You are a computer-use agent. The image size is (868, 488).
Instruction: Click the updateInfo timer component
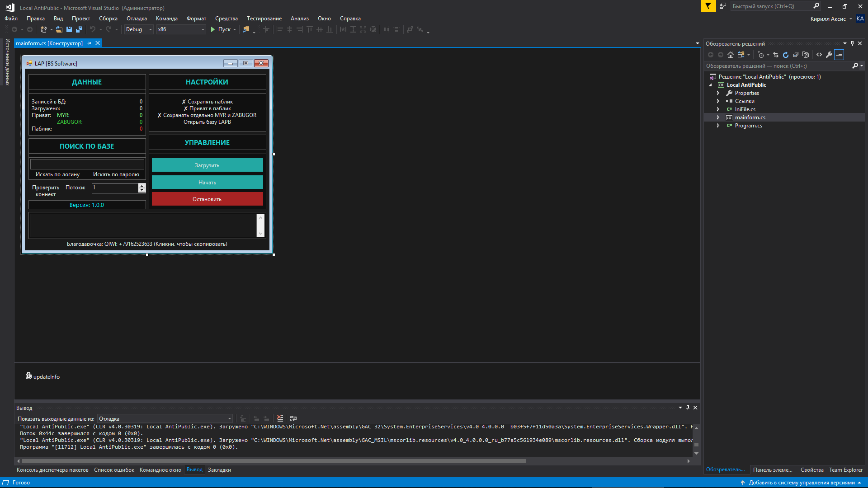tap(42, 376)
